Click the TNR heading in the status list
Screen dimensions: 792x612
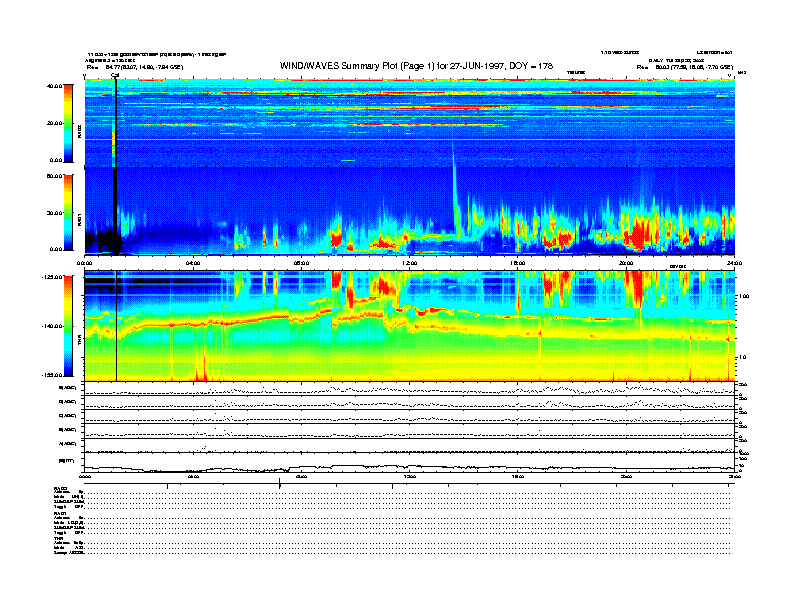click(x=58, y=538)
